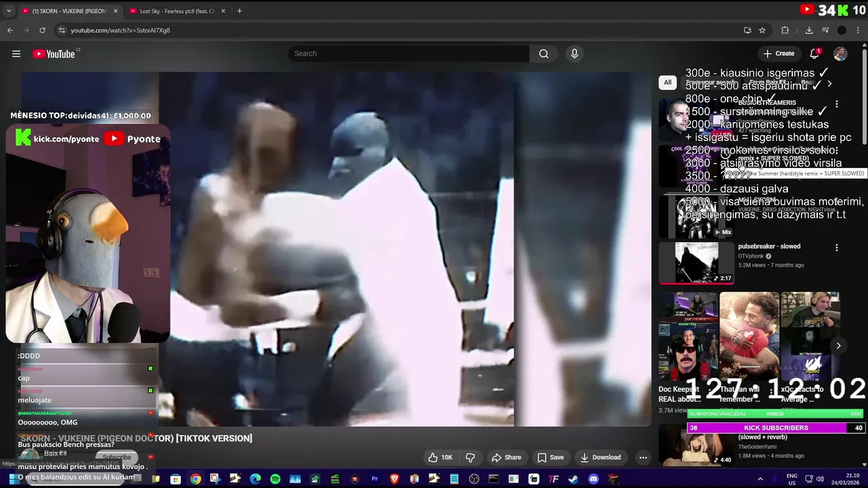Open the pulsebreaker - slowed title
This screenshot has width=868, height=488.
tap(769, 246)
